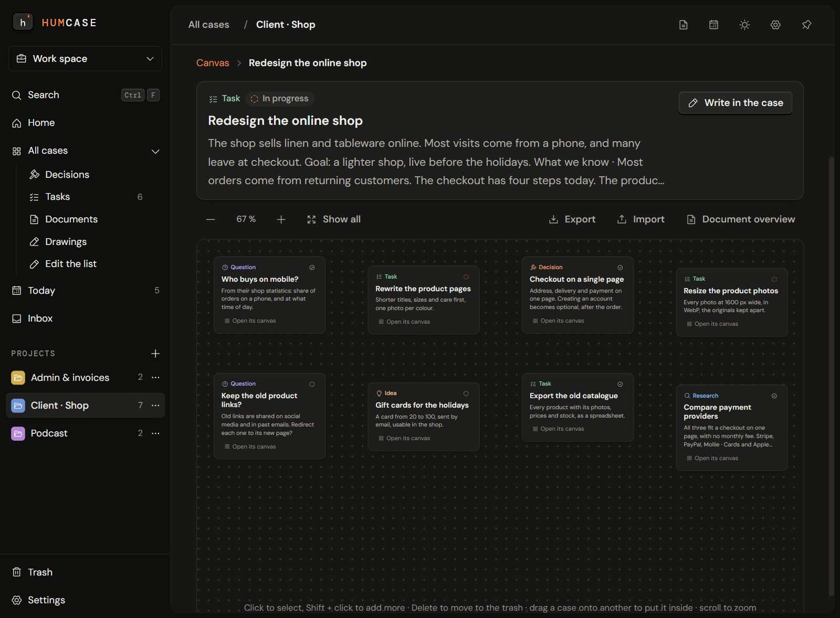Toggle done status on Who buys on mobile
Image resolution: width=840 pixels, height=618 pixels.
[312, 268]
